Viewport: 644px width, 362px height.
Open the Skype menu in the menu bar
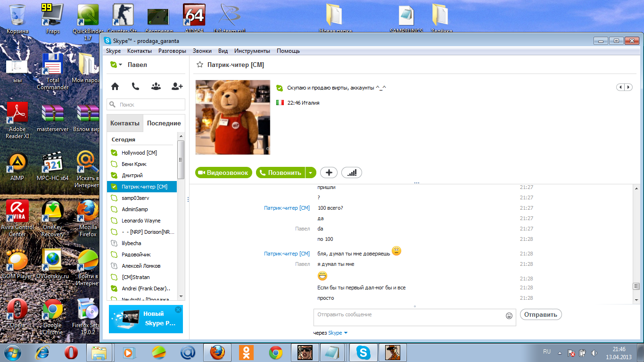(x=113, y=51)
